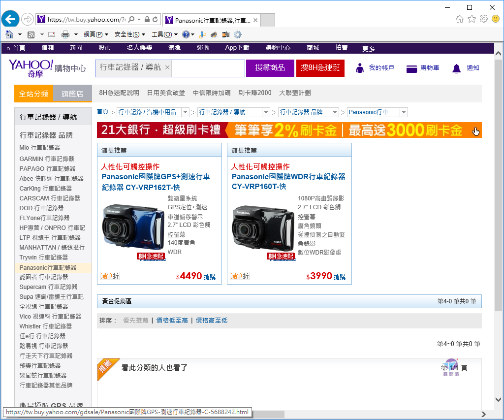Open the 21大銀行 超級刷卡禮 banner

[289, 130]
